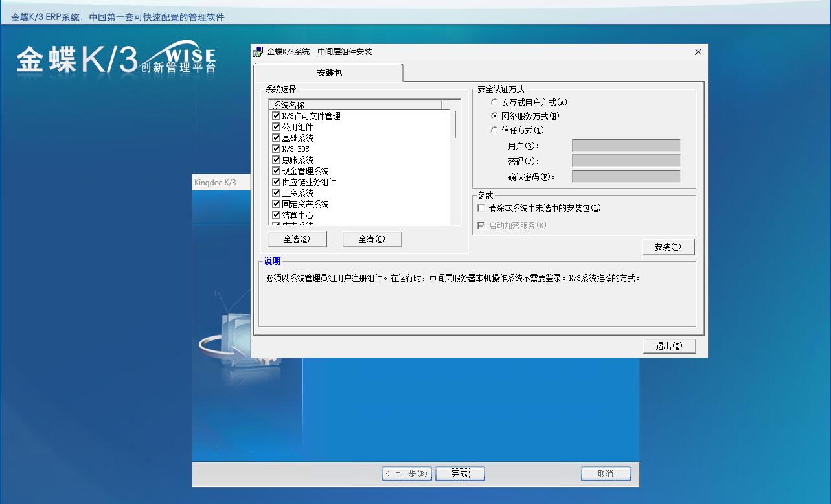
Task: Click the 用户(R) input field
Action: pyautogui.click(x=626, y=146)
